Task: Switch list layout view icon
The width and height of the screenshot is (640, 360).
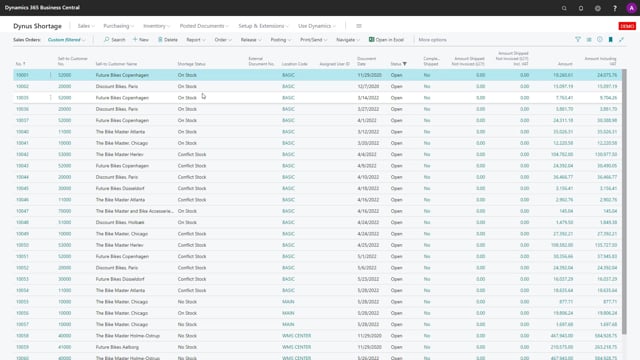Action: coord(589,40)
